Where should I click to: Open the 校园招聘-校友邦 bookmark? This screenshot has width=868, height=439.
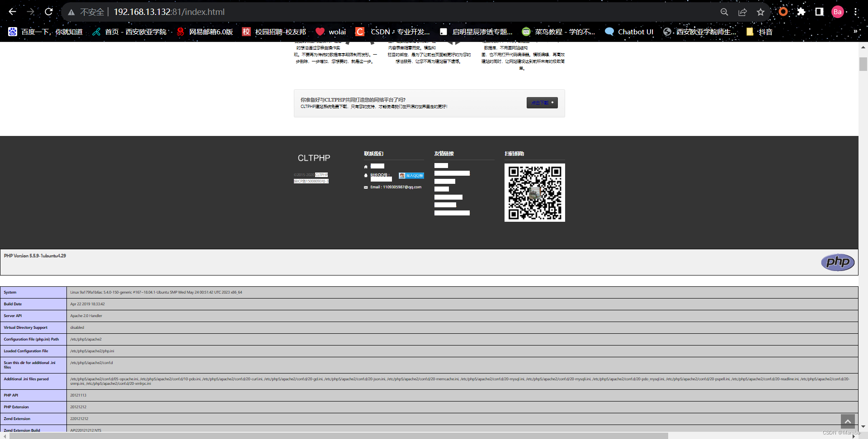point(274,32)
